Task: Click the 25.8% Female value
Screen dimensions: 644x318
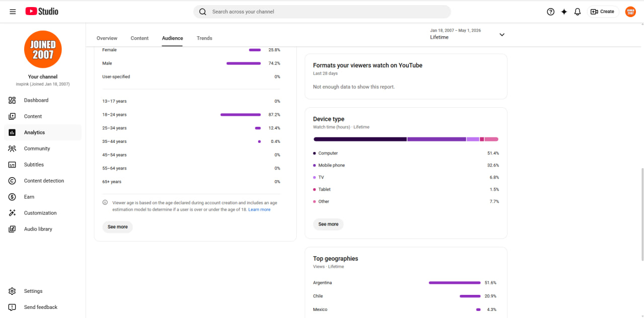Action: point(274,50)
